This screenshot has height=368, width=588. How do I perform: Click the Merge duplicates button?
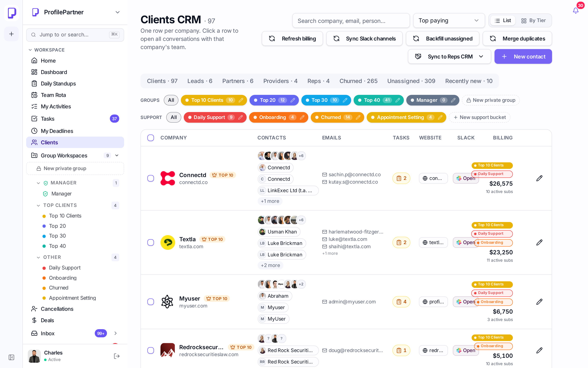click(517, 38)
